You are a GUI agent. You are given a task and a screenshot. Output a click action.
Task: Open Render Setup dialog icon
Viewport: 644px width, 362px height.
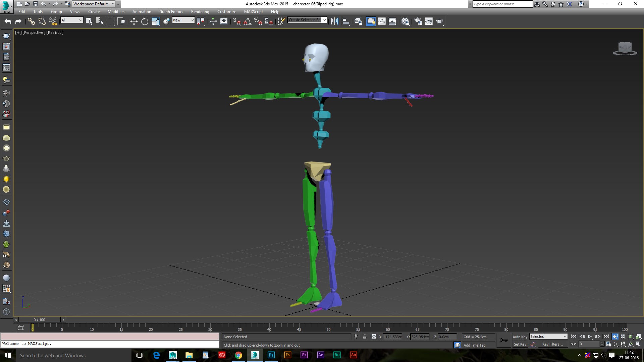tap(418, 21)
